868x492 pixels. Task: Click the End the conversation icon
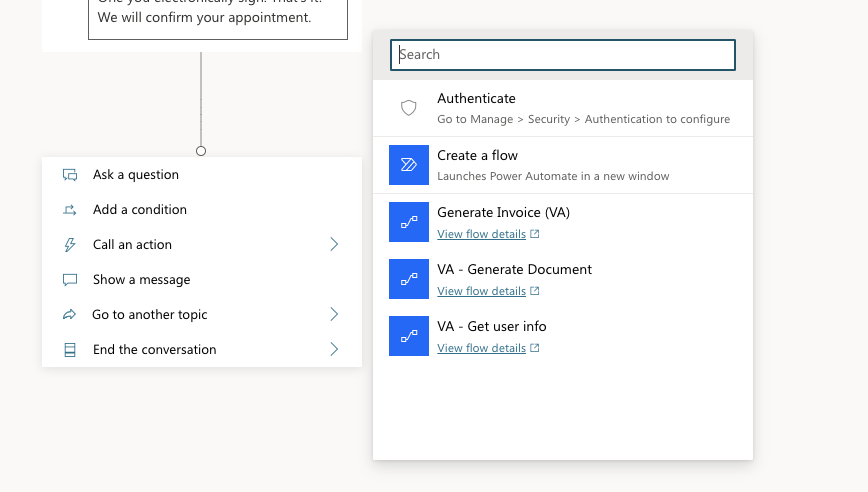[70, 350]
